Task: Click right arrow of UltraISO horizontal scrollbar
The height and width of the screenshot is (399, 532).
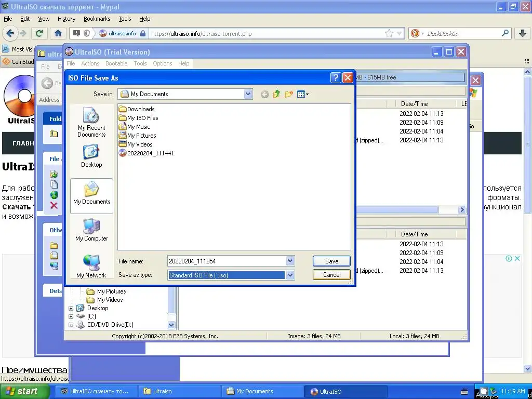Action: 462,210
